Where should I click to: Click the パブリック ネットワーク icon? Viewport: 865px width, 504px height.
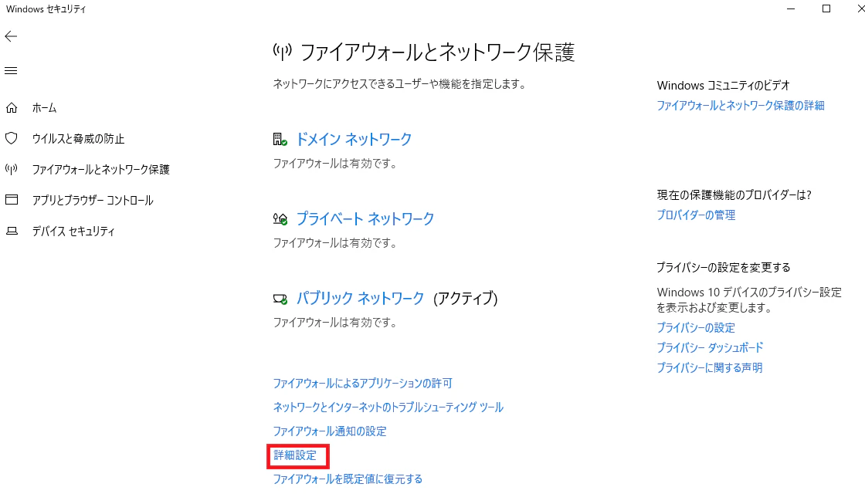point(280,299)
